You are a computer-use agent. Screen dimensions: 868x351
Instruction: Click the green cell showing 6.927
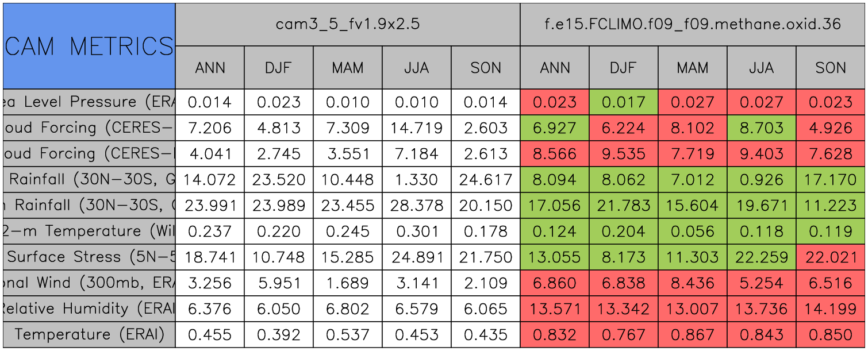[x=555, y=128]
